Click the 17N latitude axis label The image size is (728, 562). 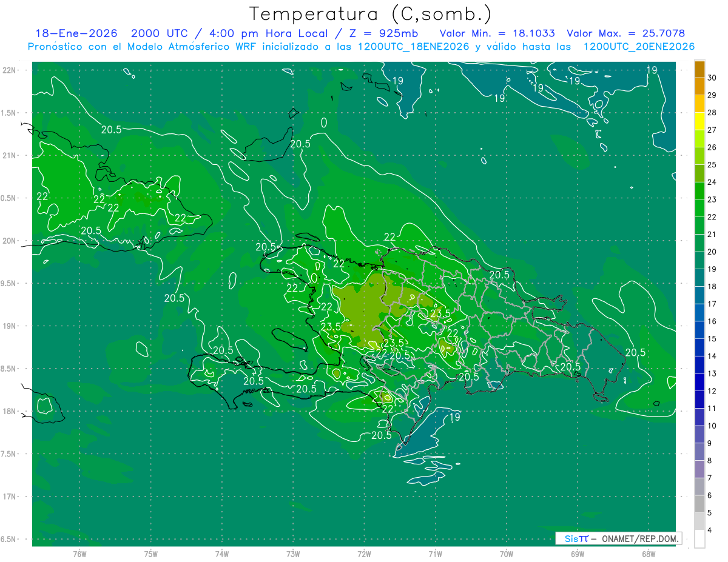8,497
